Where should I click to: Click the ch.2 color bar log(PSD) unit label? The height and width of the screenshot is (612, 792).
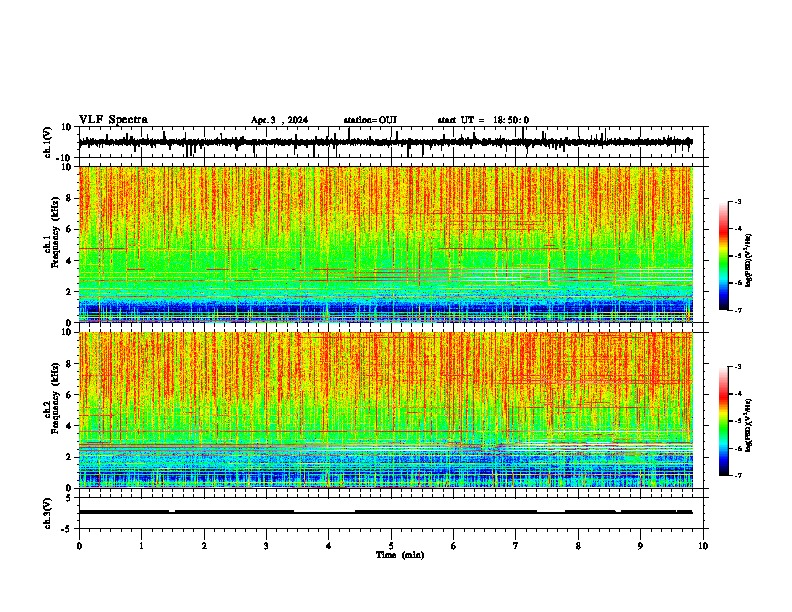tap(749, 425)
